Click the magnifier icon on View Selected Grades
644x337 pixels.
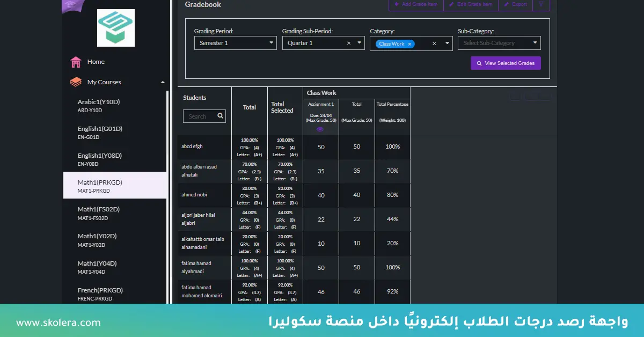pos(479,63)
